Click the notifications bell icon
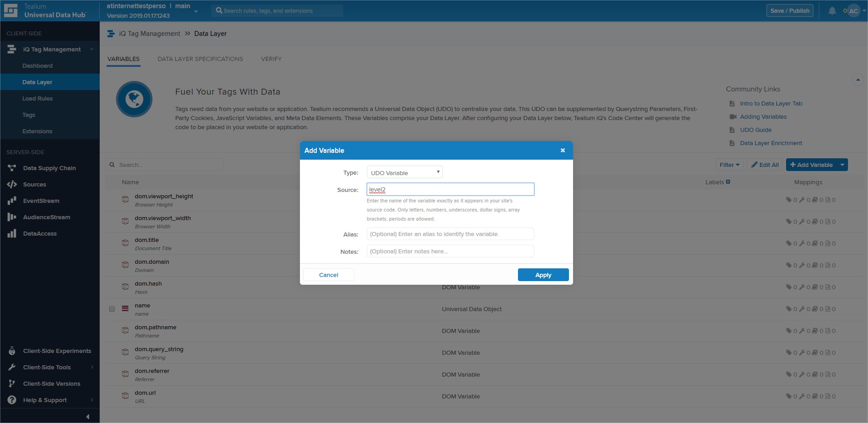Viewport: 868px width, 423px height. coord(832,11)
